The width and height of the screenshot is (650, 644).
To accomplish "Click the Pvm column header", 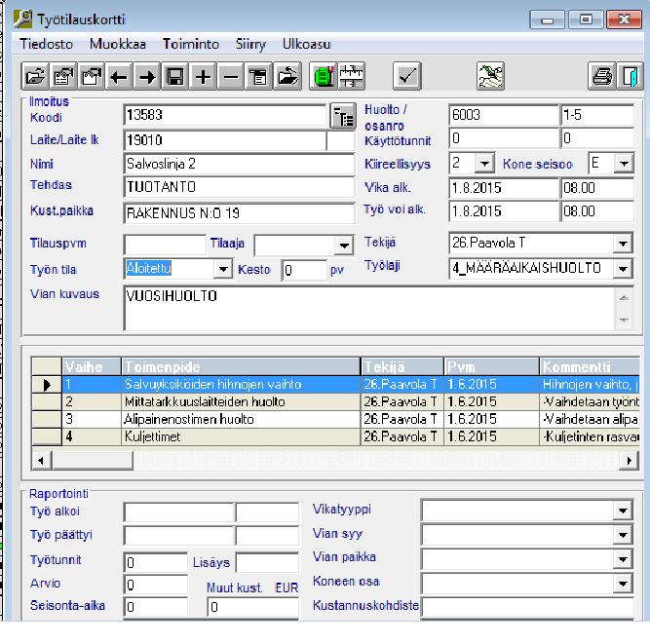I will tap(491, 366).
